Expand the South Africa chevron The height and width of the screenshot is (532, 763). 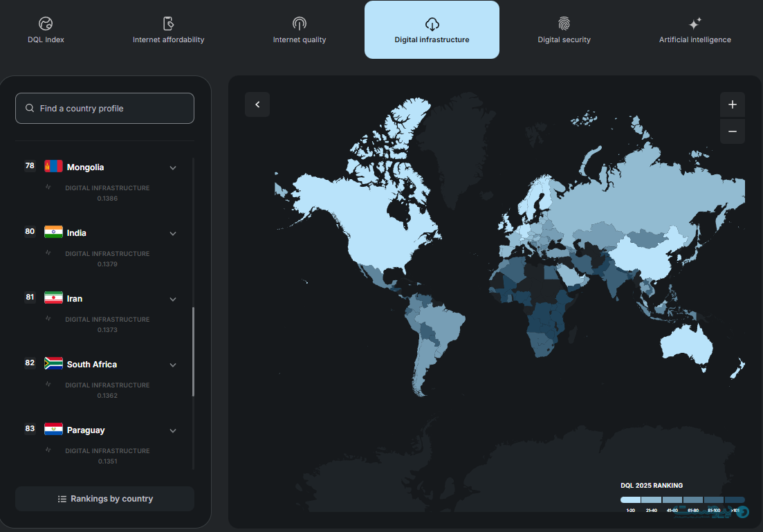tap(173, 365)
